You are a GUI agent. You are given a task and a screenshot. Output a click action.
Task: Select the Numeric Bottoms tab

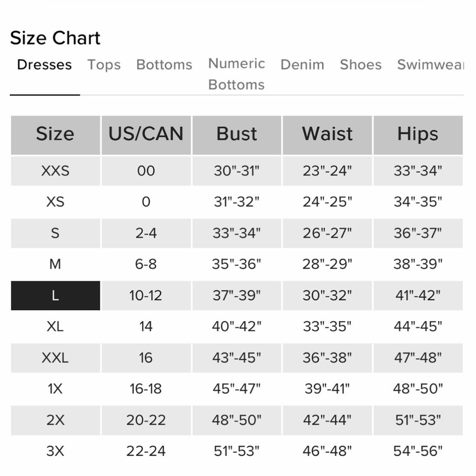coord(237,74)
